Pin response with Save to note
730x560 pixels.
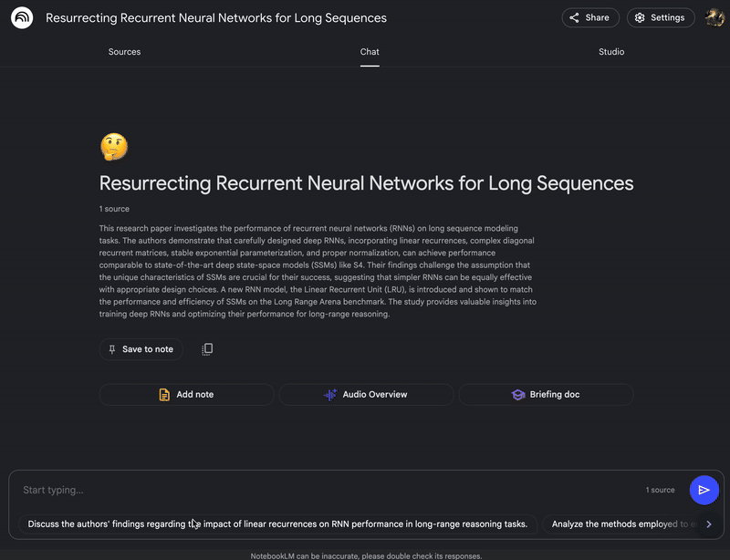pos(141,349)
